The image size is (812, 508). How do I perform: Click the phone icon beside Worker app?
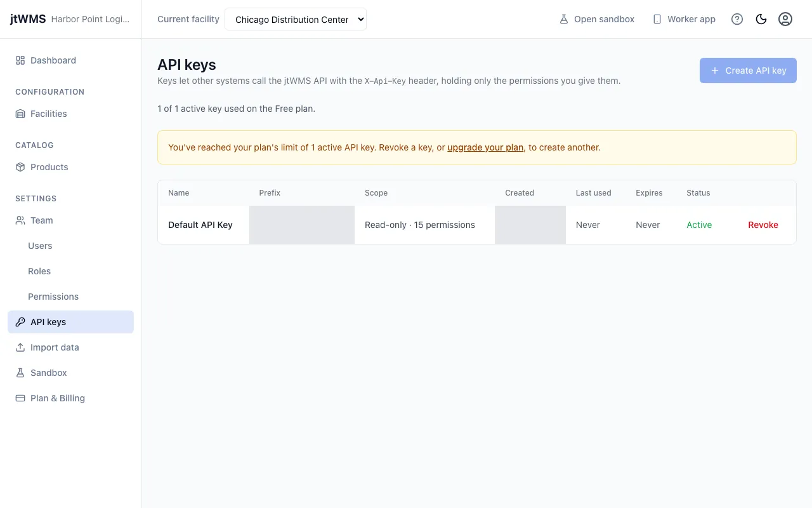(657, 19)
